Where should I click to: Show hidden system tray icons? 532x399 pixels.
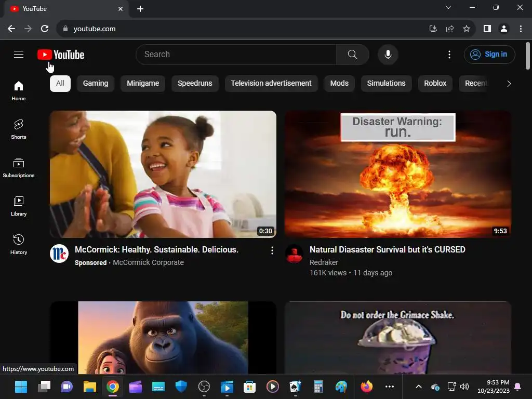419,387
